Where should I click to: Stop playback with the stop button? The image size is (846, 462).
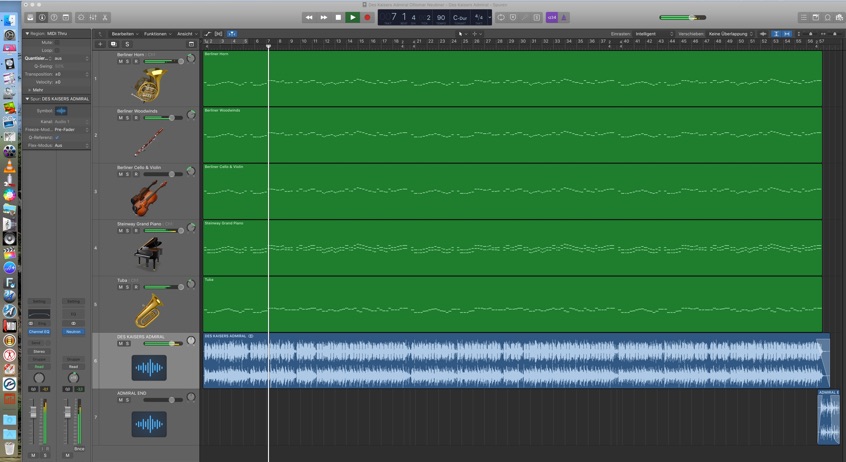pos(338,17)
